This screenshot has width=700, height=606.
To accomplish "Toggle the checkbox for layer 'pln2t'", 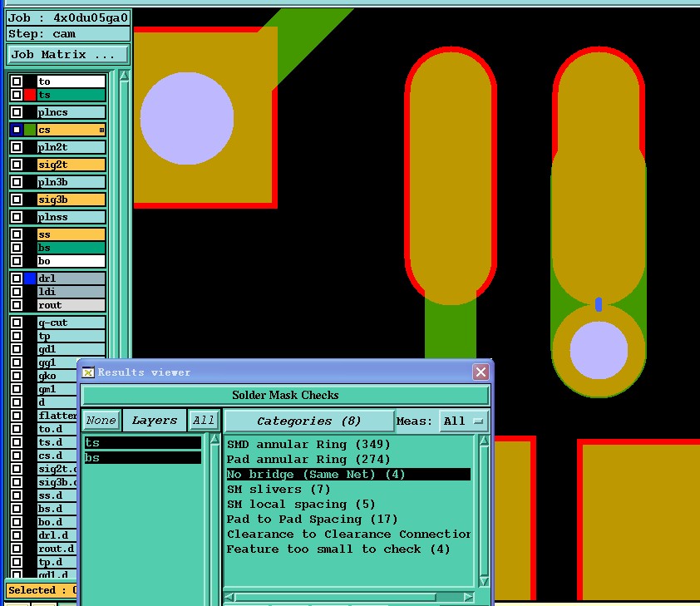I will tap(17, 147).
